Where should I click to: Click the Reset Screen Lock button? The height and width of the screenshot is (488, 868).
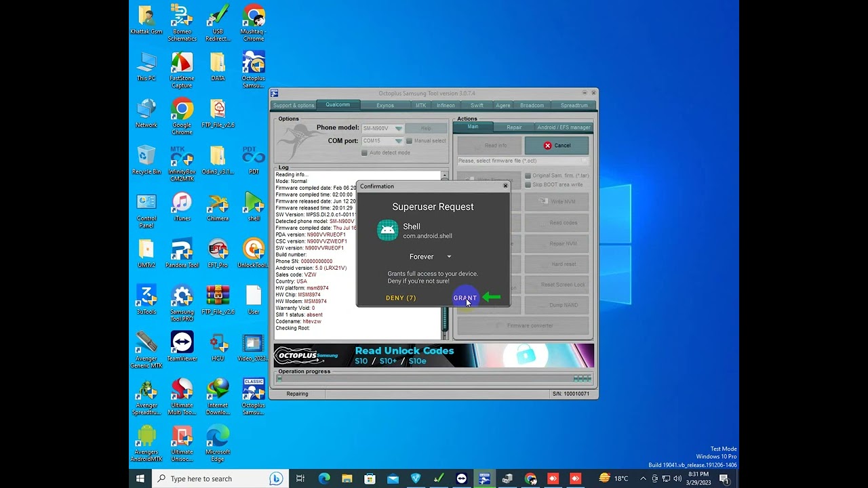[557, 285]
